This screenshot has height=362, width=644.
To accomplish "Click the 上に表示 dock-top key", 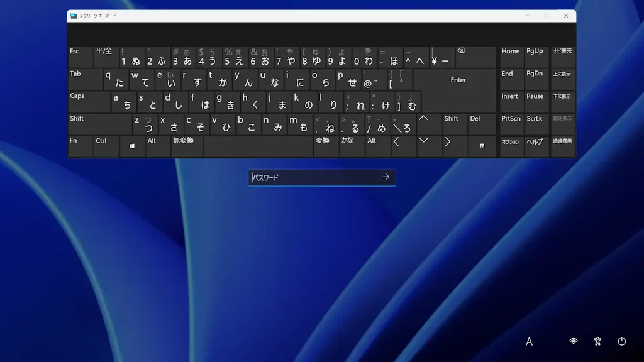I will 562,80.
